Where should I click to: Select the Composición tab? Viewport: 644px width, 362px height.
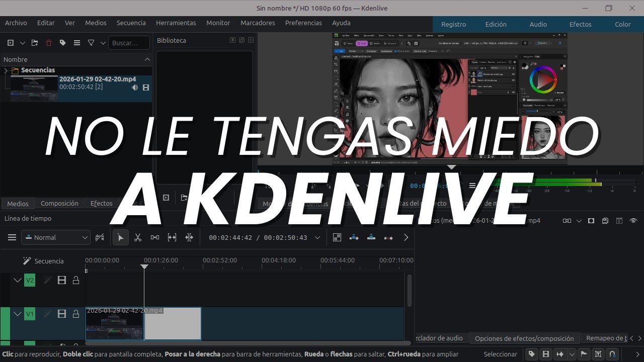59,204
